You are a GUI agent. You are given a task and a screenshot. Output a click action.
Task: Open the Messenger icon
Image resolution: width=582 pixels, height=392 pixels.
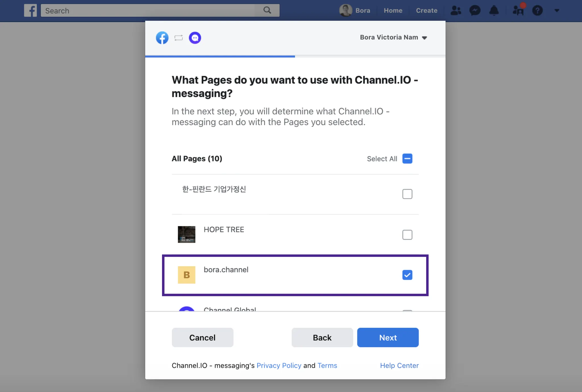click(475, 11)
